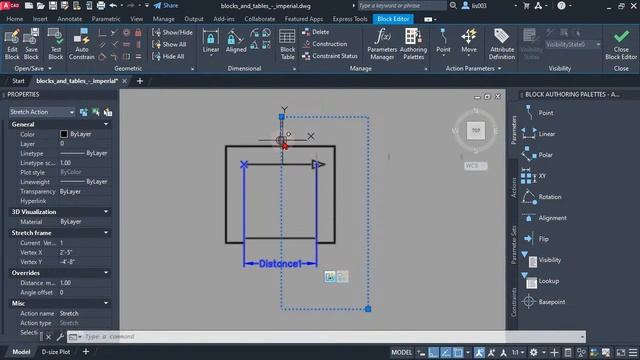Select Polar parameter in authoring palette
This screenshot has height=360, width=640.
coord(537,155)
